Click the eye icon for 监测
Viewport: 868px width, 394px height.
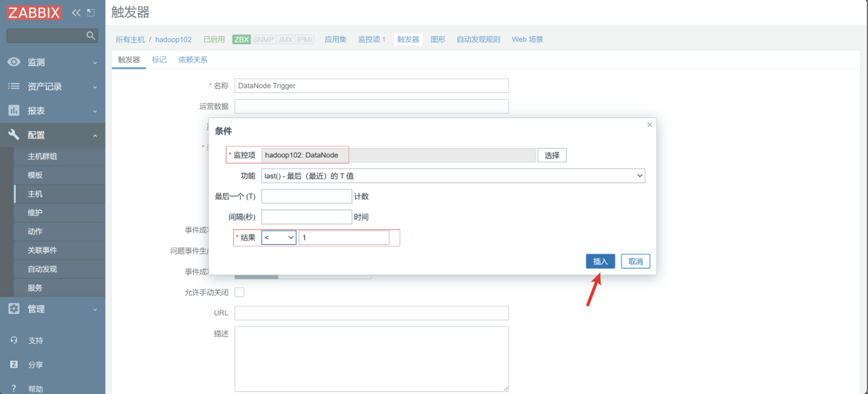[13, 62]
